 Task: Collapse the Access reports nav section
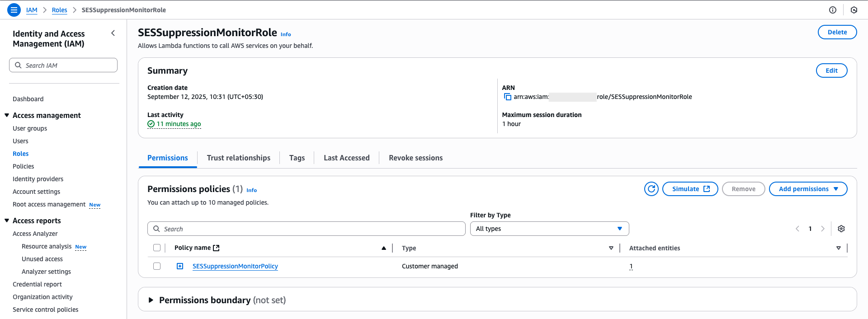(7, 220)
